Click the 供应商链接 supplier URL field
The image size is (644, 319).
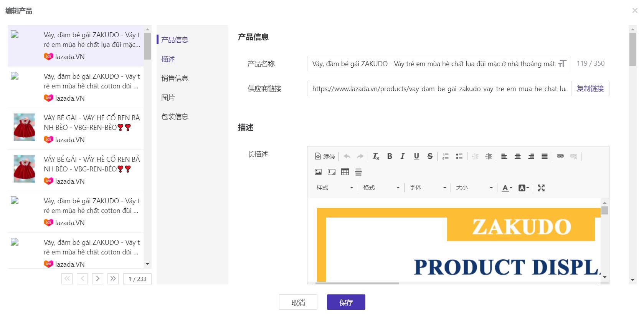pyautogui.click(x=439, y=88)
